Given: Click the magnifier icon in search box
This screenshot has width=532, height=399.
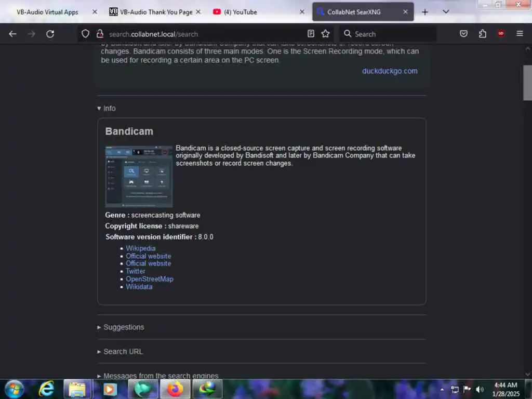Looking at the screenshot, I should coord(348,34).
